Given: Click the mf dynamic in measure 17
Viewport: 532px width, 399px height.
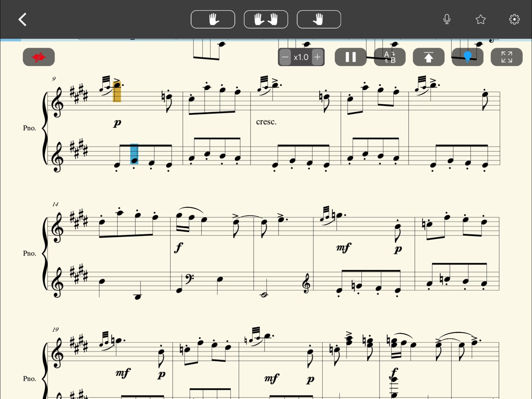Looking at the screenshot, I should 344,248.
